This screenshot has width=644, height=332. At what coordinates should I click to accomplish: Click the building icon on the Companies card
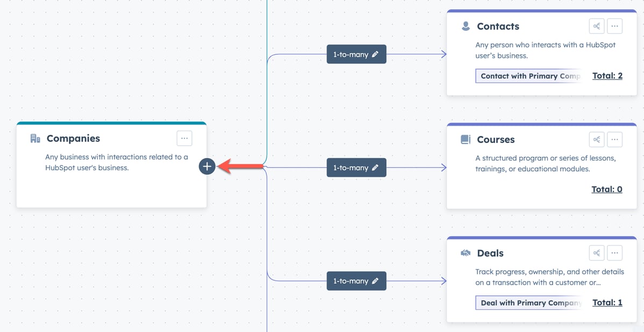tap(34, 138)
